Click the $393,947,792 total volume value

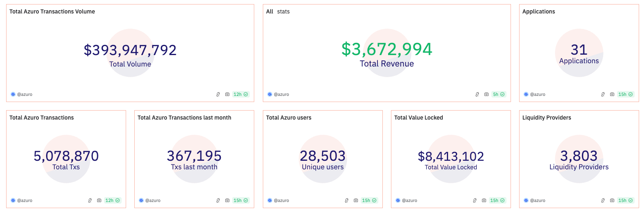point(130,50)
